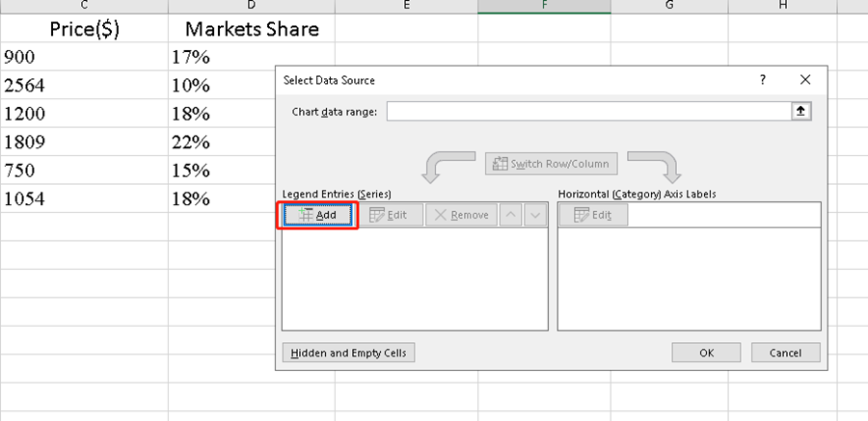Select the cell containing 17%
Image resolution: width=868 pixels, height=421 pixels.
(x=252, y=57)
